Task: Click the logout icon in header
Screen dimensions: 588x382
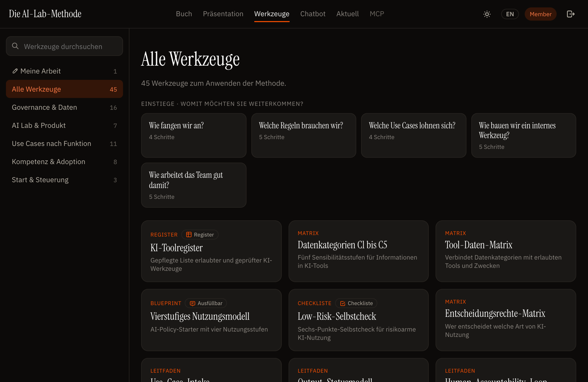Action: pos(570,14)
